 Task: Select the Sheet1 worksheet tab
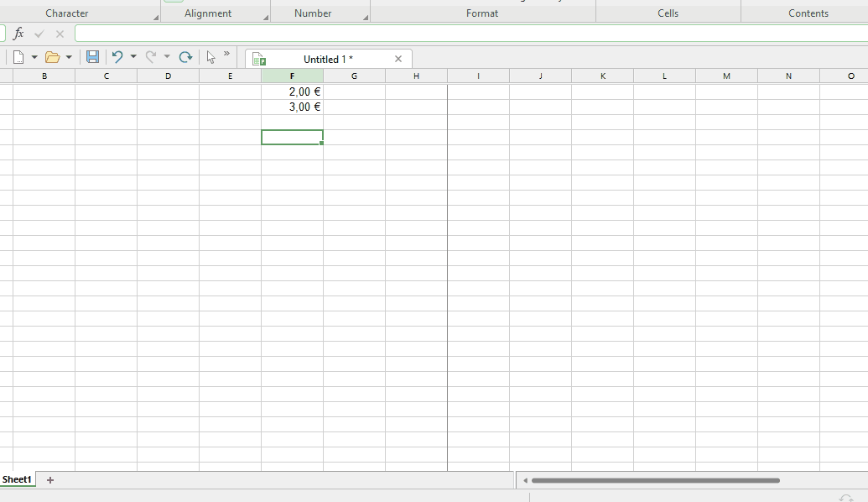[x=17, y=480]
